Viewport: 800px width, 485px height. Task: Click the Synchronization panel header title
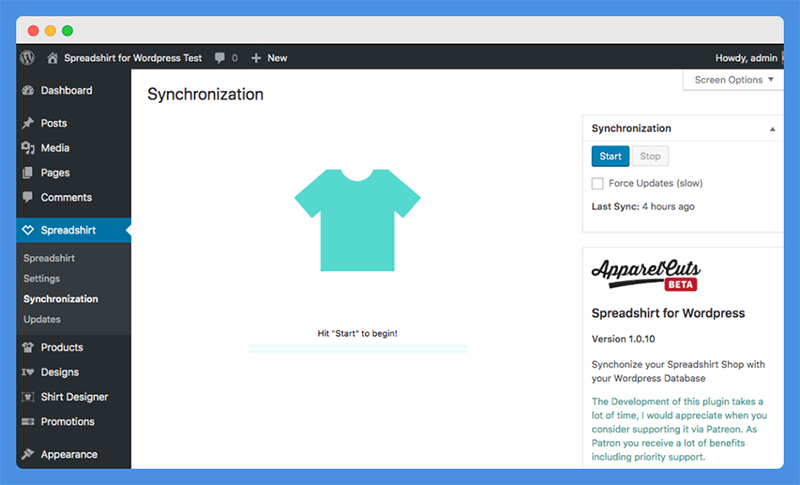[x=631, y=129]
